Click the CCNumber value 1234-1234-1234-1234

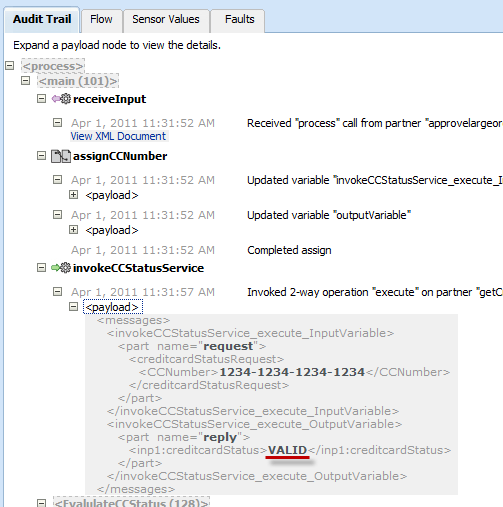pyautogui.click(x=292, y=372)
